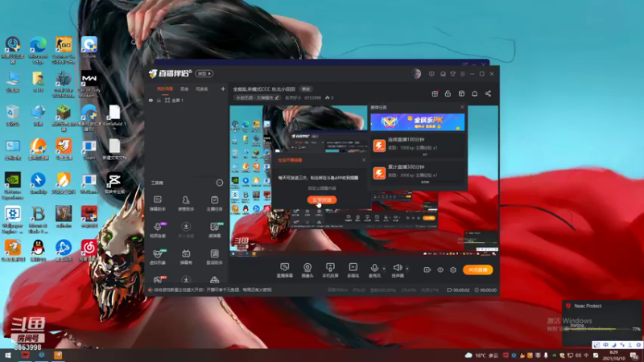The height and width of the screenshot is (362, 644).
Task: Open the 弹幕秀 danmaku show tool
Action: pyautogui.click(x=186, y=257)
